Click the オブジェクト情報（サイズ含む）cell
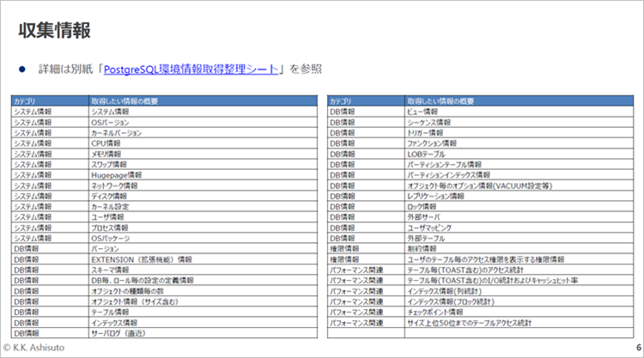Image resolution: width=644 pixels, height=358 pixels. 203,301
